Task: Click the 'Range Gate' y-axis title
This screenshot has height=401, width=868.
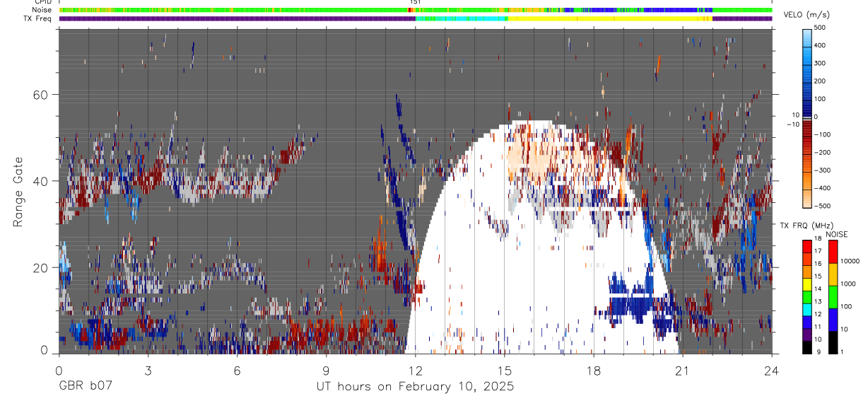Action: point(18,191)
